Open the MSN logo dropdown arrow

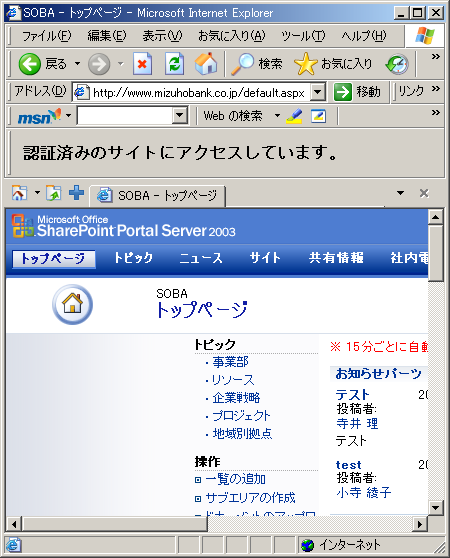(x=68, y=116)
